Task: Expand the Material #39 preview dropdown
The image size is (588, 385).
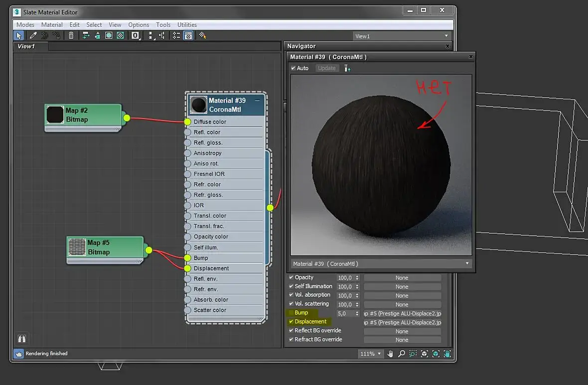Action: click(381, 263)
